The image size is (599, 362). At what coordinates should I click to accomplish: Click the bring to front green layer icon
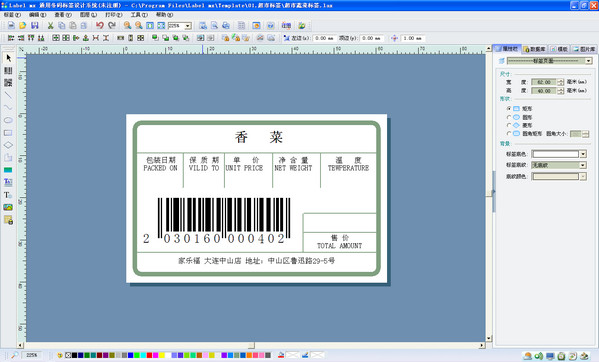(155, 38)
